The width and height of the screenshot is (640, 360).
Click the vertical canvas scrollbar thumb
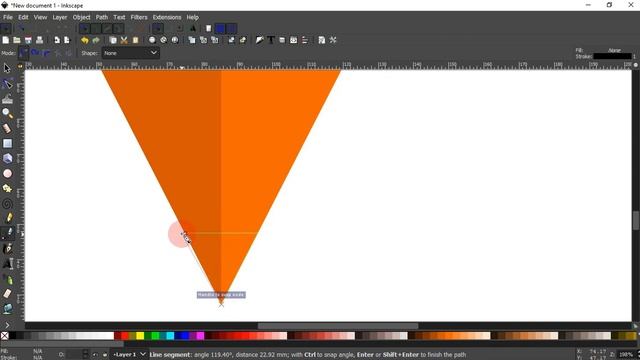636,220
